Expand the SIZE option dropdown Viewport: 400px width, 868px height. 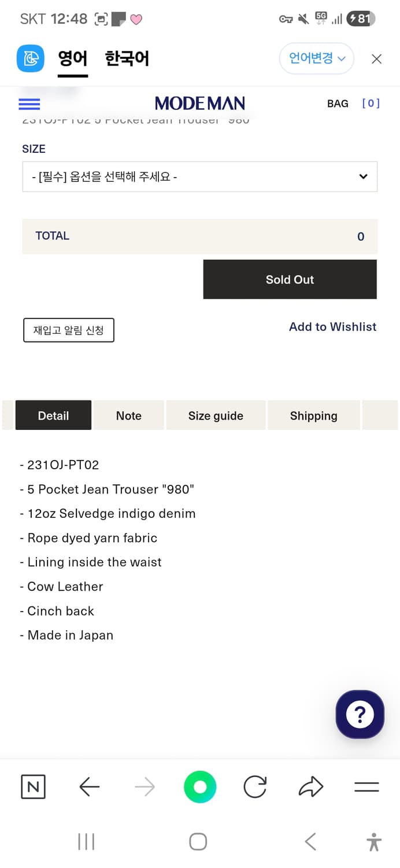[199, 176]
